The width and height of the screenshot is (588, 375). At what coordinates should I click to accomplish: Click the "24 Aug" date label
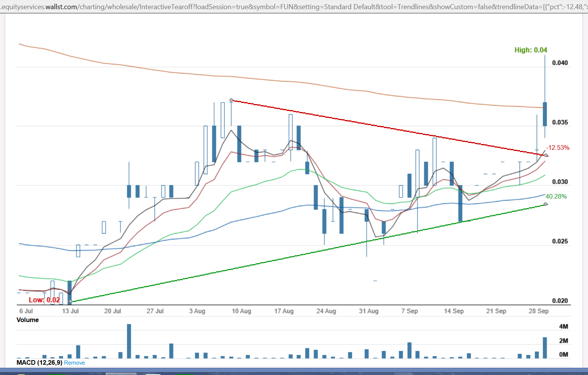326,311
